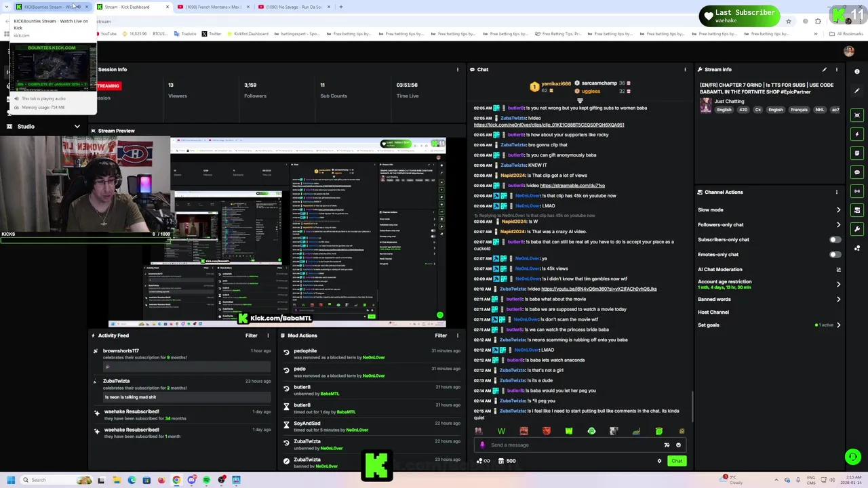868x488 pixels.
Task: Collapse the Studio sidebar section
Action: 77,126
